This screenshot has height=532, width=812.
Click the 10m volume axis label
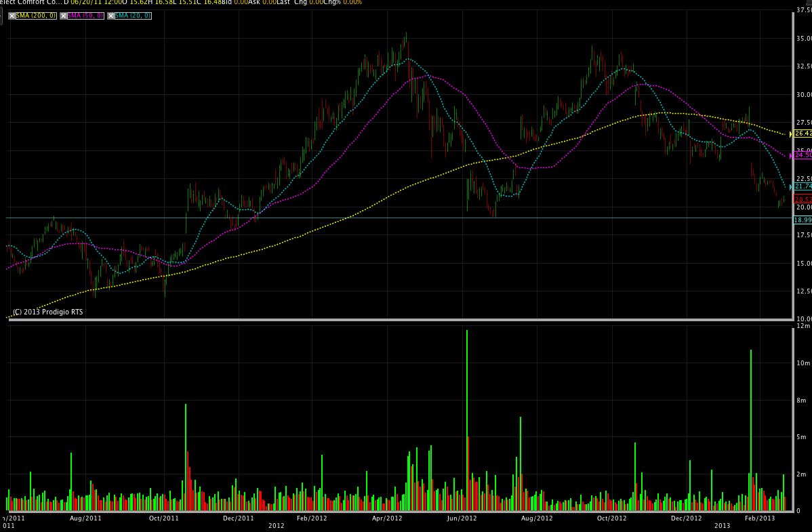click(x=803, y=363)
